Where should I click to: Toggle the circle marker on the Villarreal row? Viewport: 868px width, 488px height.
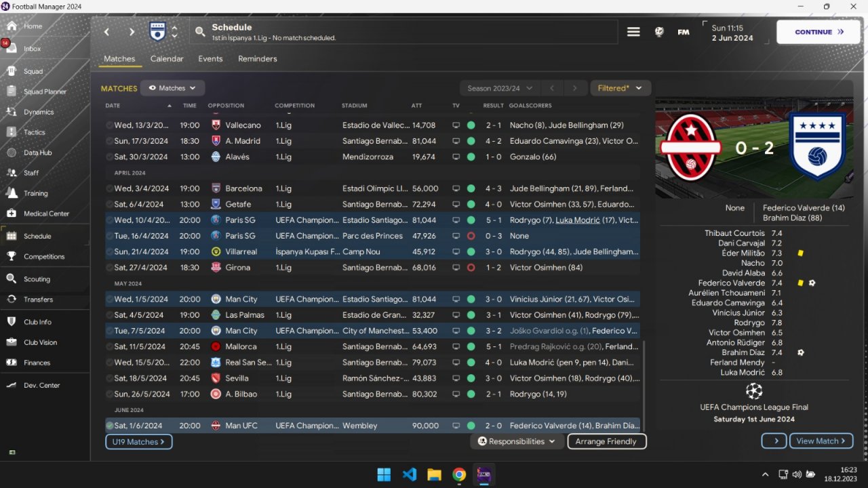pos(110,251)
